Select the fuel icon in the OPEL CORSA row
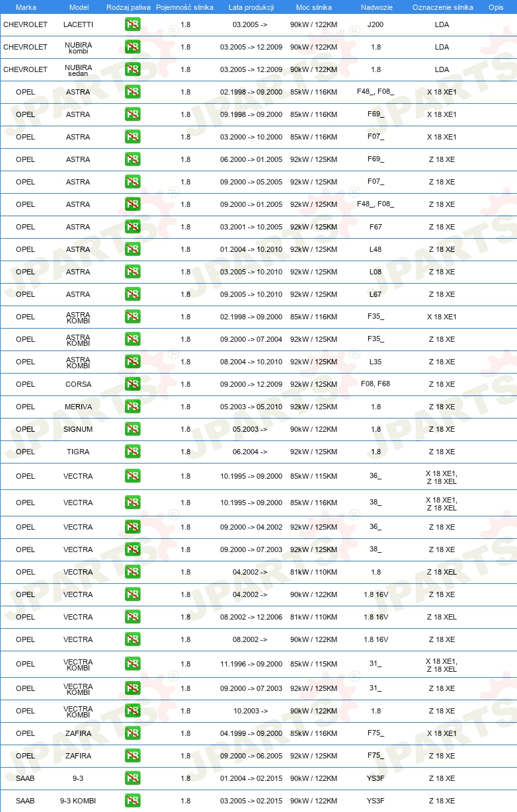This screenshot has width=517, height=812. pos(132,384)
